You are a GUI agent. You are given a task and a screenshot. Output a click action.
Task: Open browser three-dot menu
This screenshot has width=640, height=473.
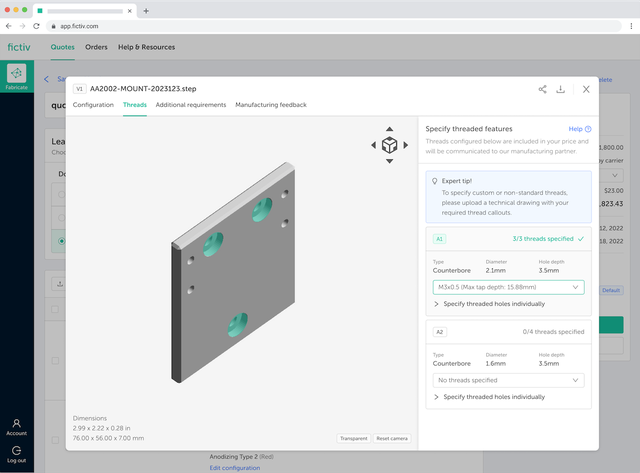631,26
